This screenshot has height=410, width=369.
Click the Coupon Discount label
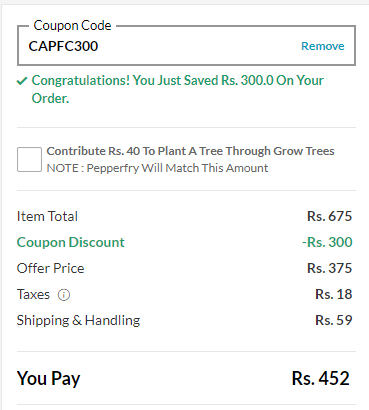(x=71, y=242)
